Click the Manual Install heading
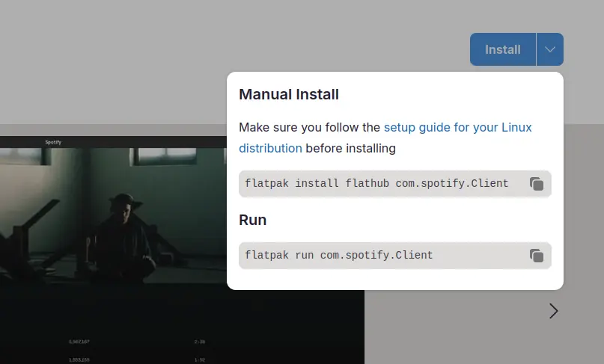 tap(289, 95)
